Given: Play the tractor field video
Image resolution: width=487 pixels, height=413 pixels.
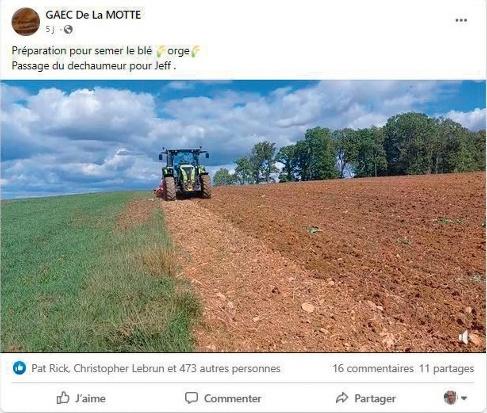Looking at the screenshot, I should 243,216.
